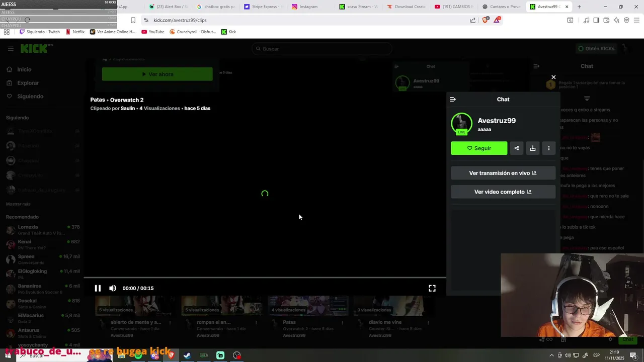Open the 'diavlo me vine' clip thumbnail
This screenshot has height=362, width=644.
pos(394,306)
